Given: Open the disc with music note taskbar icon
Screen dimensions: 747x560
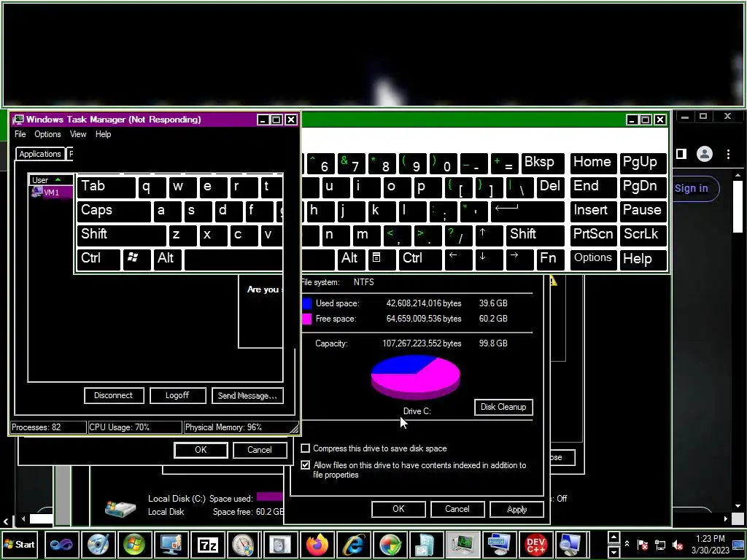Looking at the screenshot, I should point(98,544).
